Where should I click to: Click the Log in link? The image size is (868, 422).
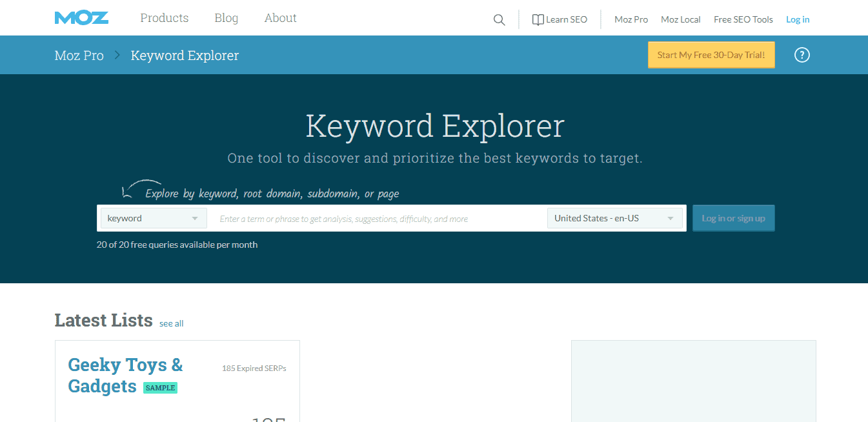pos(798,19)
